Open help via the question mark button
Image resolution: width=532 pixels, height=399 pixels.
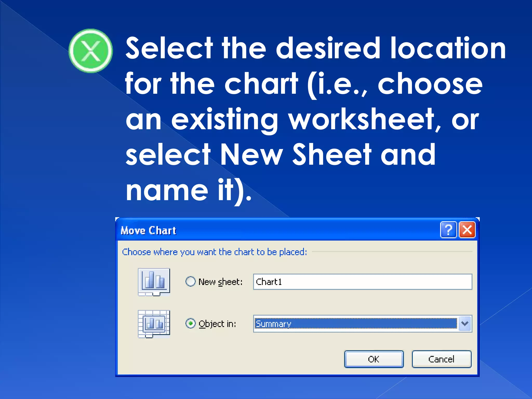[x=448, y=230]
